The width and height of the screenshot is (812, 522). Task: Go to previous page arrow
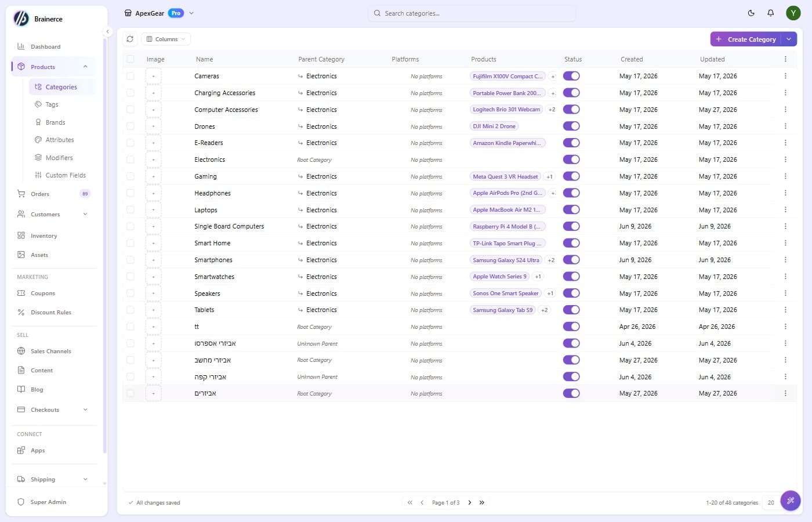click(x=422, y=502)
